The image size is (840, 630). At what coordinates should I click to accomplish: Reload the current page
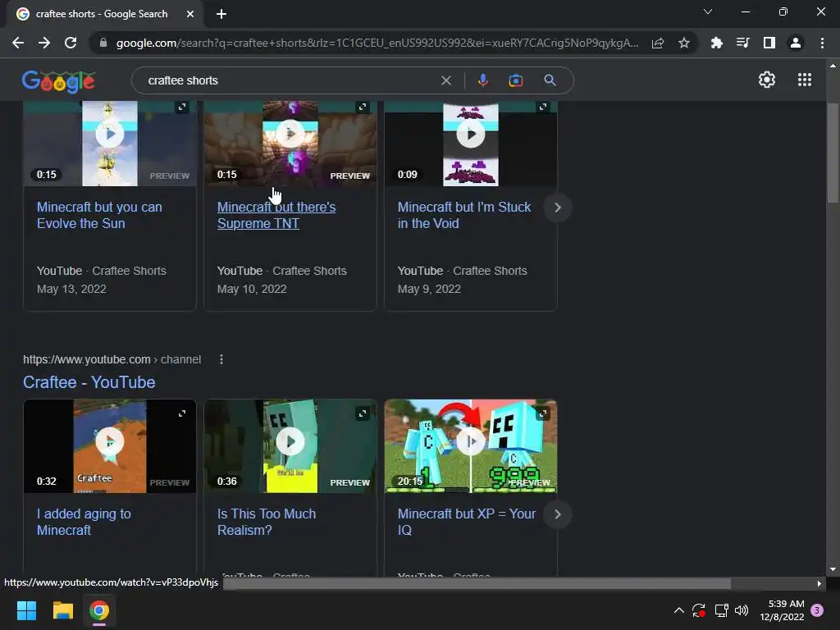(x=71, y=43)
